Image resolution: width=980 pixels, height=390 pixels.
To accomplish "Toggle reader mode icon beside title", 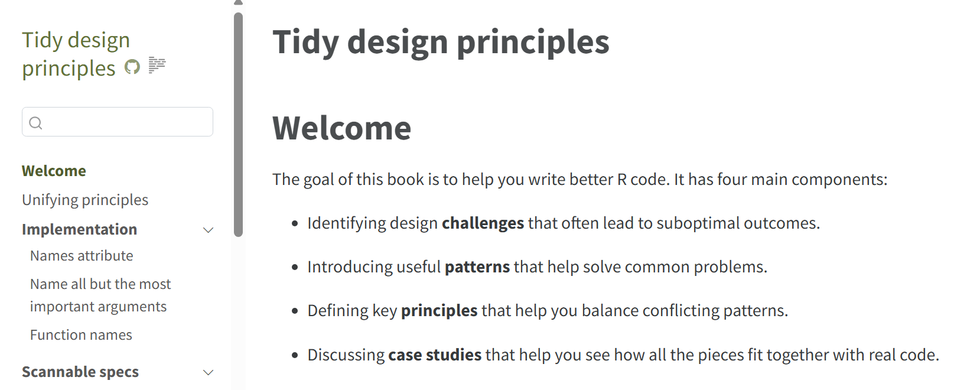I will [157, 64].
